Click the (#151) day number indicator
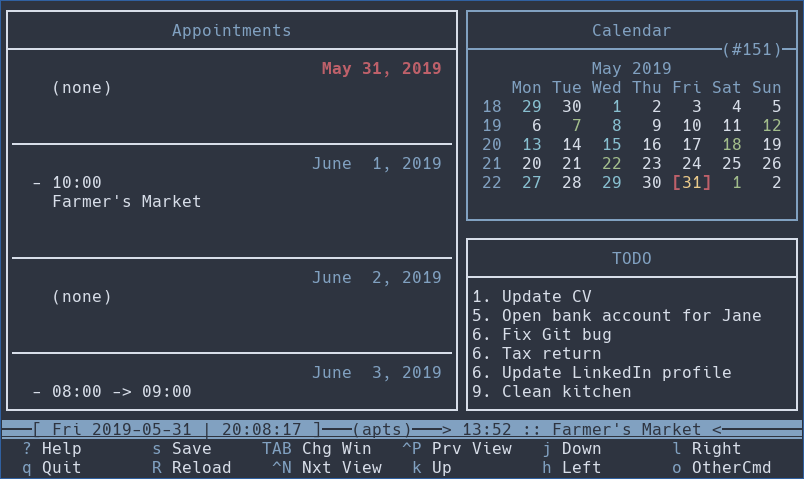 (751, 50)
